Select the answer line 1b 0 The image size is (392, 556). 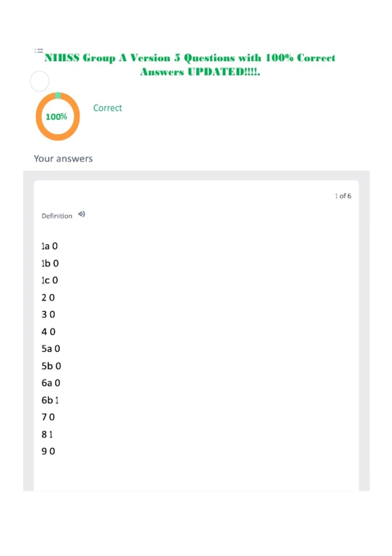coord(50,263)
